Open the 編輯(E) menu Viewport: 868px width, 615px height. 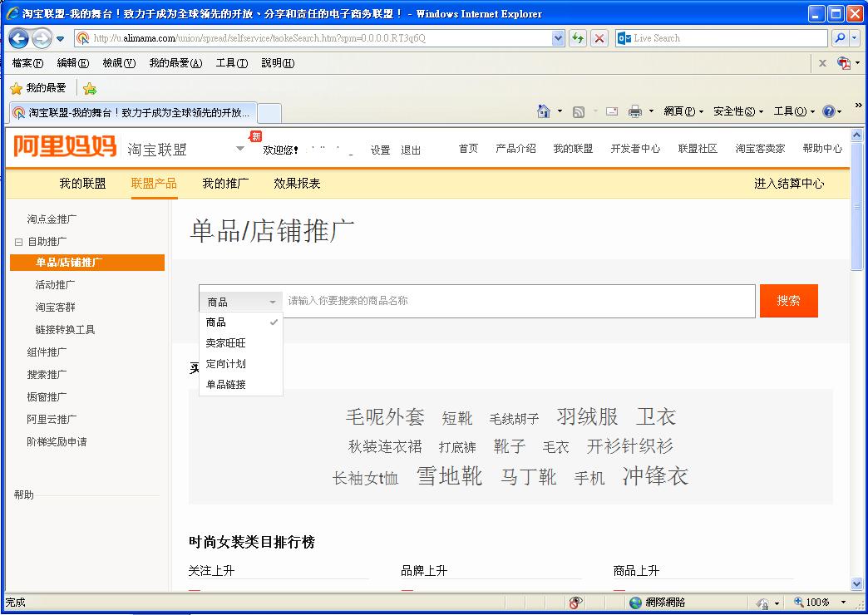point(73,63)
